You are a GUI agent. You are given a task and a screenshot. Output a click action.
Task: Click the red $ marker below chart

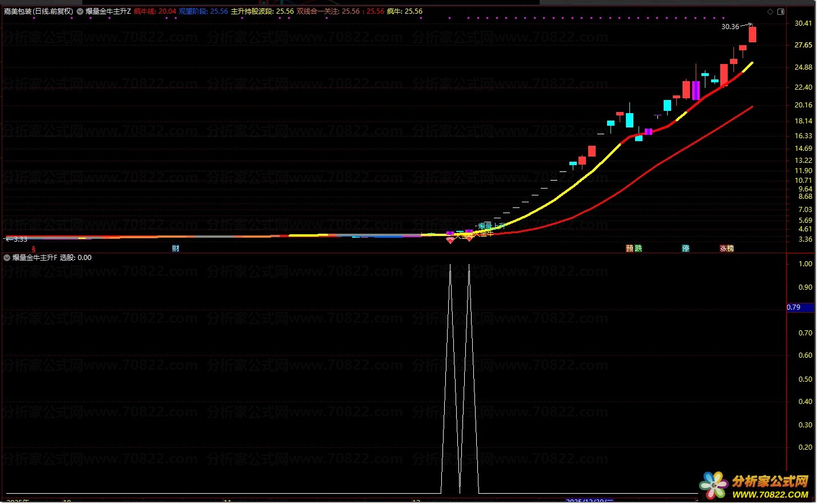tap(34, 249)
